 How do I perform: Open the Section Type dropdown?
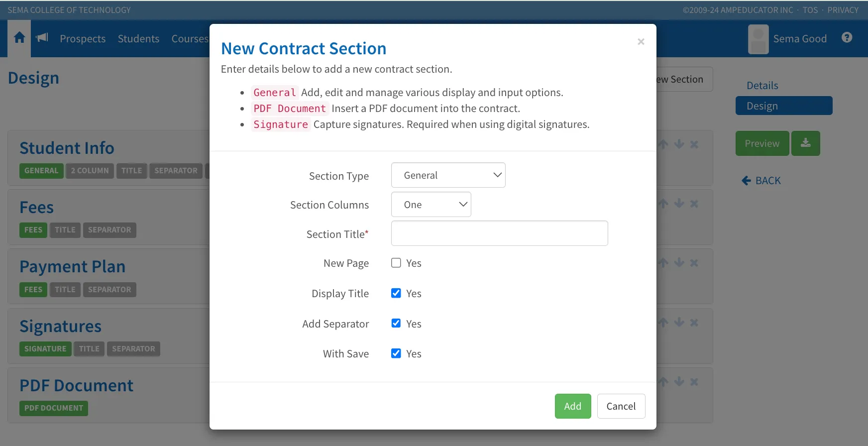tap(448, 175)
